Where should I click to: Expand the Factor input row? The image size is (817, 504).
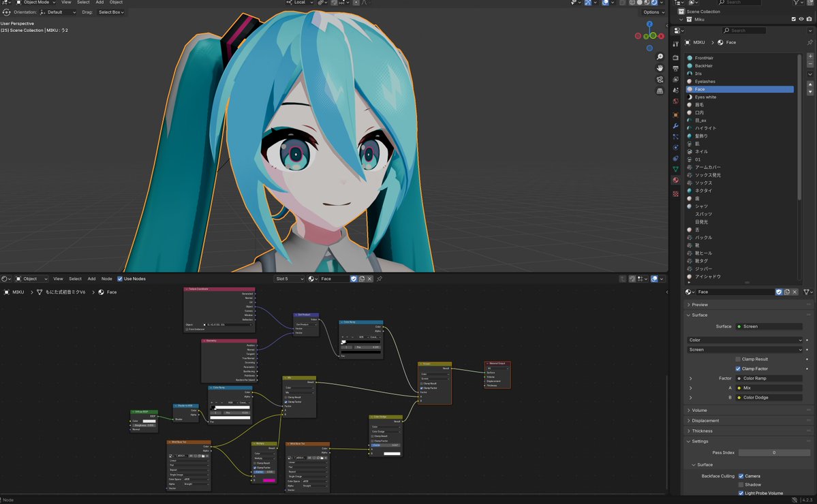(690, 379)
